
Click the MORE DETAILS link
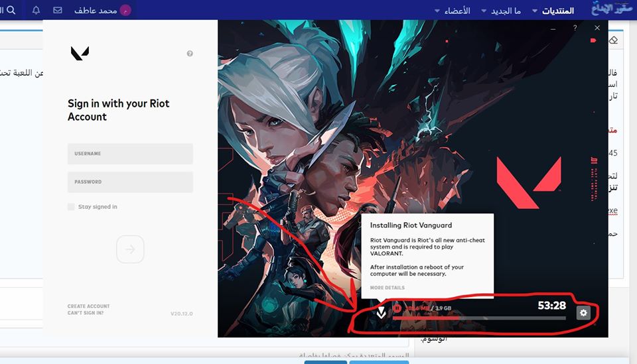(x=387, y=288)
